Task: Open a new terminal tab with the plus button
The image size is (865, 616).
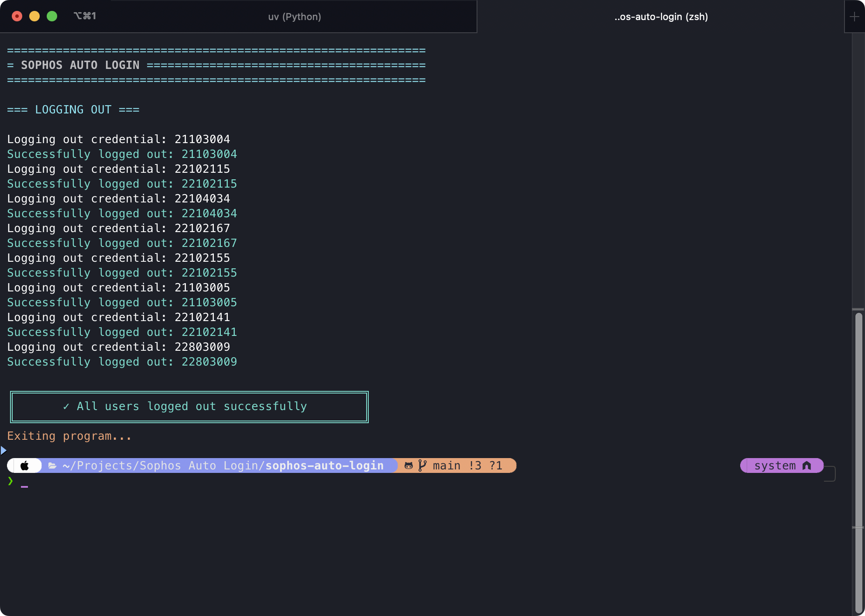Action: click(x=854, y=16)
